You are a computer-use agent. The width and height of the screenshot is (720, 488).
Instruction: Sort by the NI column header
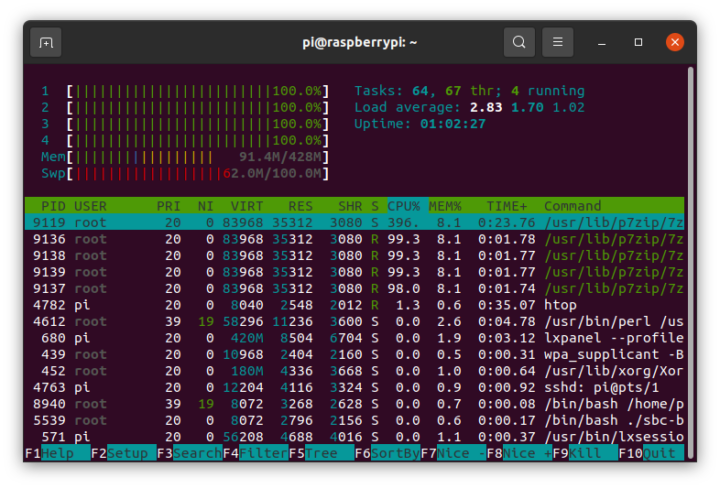(x=206, y=206)
